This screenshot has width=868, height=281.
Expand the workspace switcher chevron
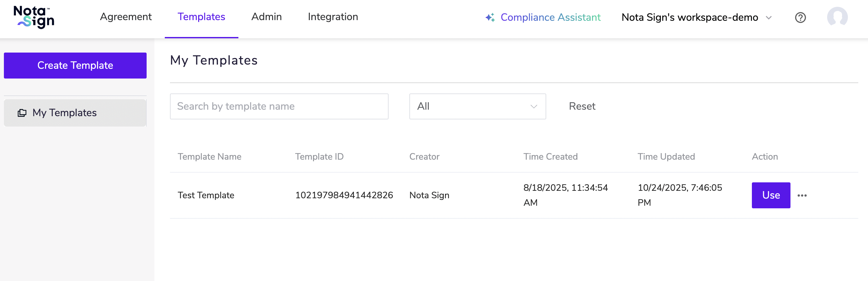click(769, 18)
